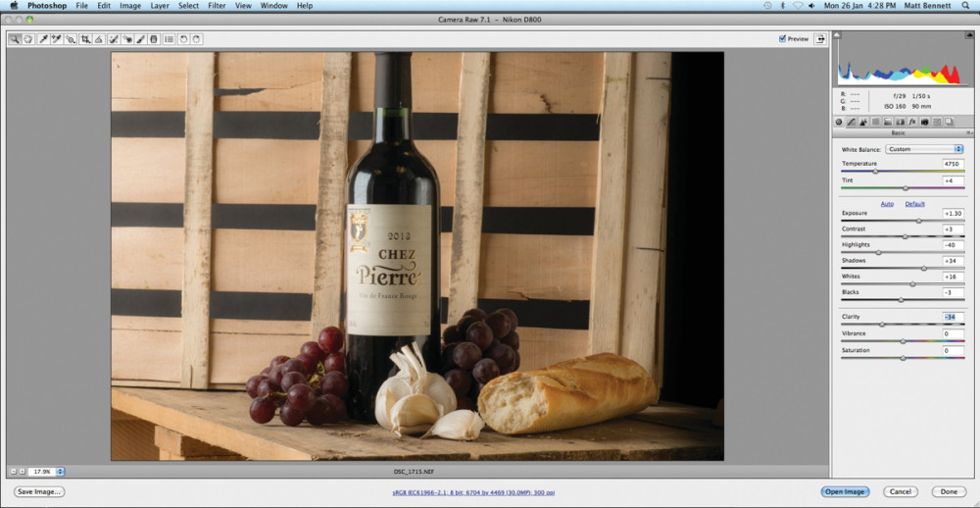The image size is (980, 508).
Task: Open the Basic panel flyout menu
Action: click(x=969, y=132)
